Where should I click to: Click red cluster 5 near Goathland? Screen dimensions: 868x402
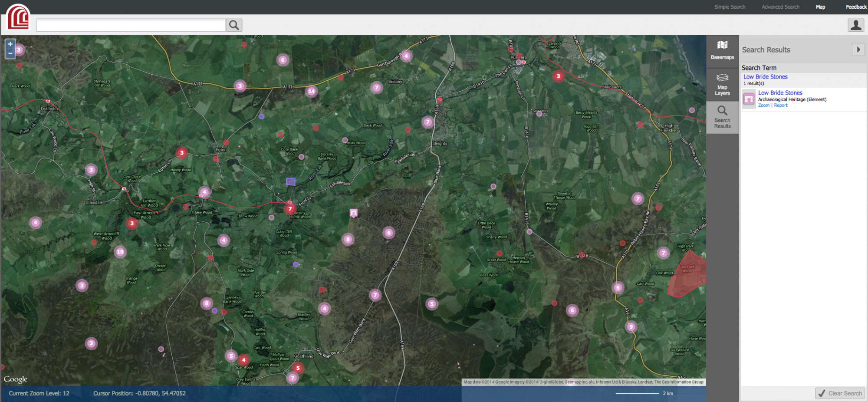(298, 368)
